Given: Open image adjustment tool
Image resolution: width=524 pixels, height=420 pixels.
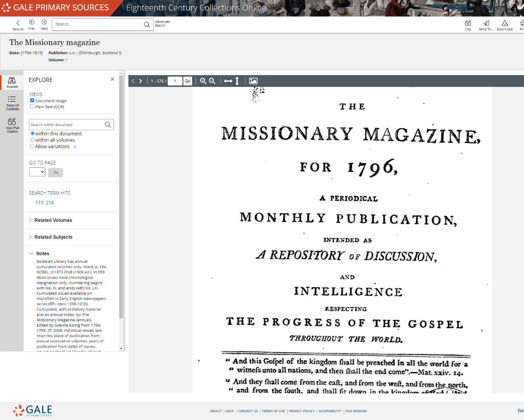Looking at the screenshot, I should tap(253, 81).
